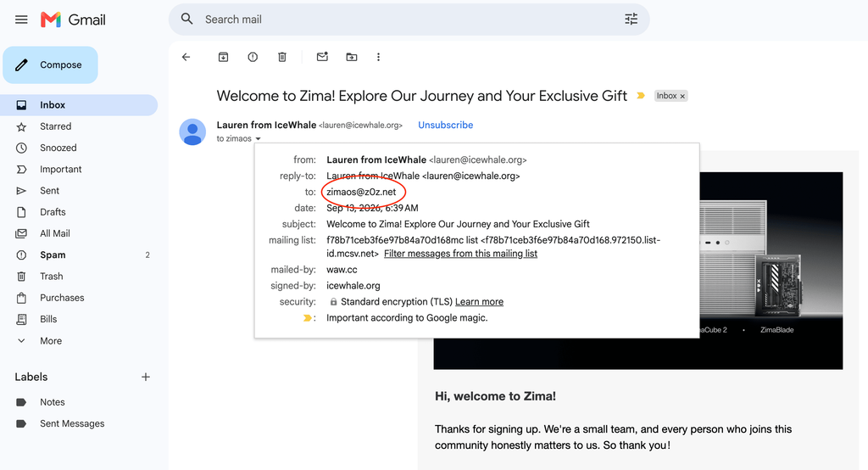Click the zimaos@z0z.net recipient address

(361, 193)
